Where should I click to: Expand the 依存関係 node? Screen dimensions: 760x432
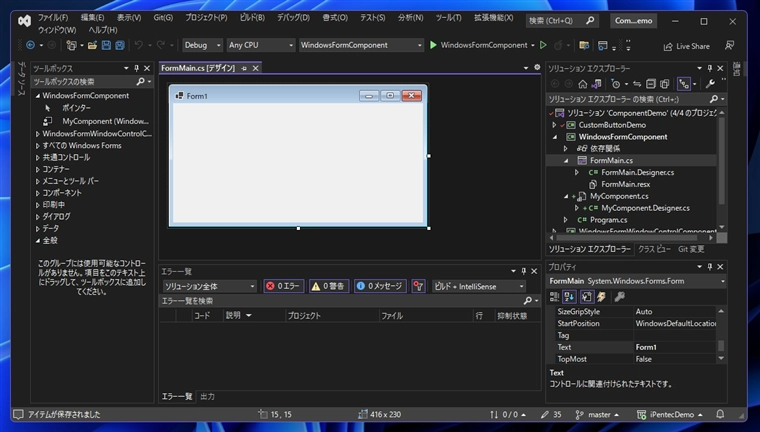[565, 148]
